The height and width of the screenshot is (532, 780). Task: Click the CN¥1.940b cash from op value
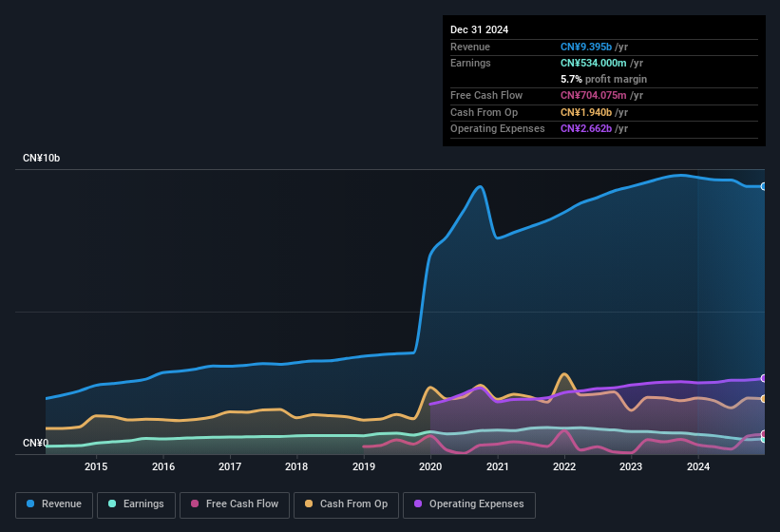point(586,112)
